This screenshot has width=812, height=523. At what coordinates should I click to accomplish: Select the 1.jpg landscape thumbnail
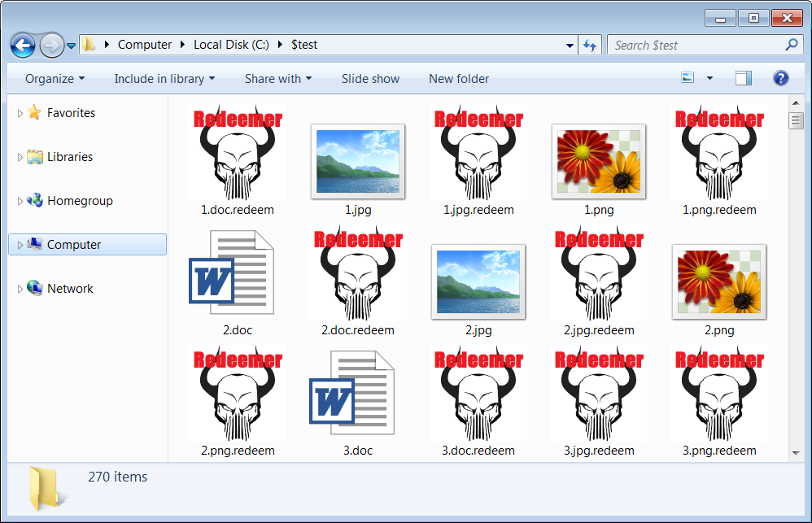click(358, 161)
